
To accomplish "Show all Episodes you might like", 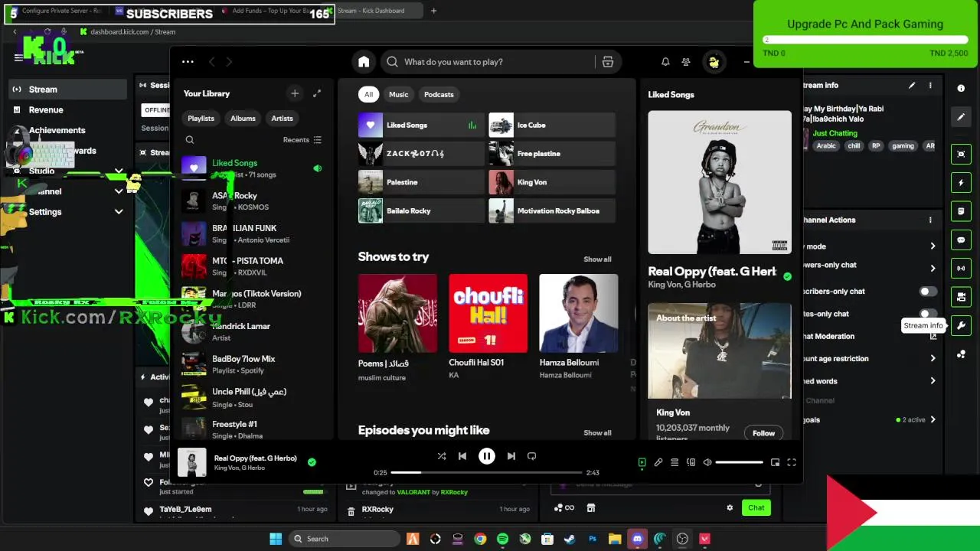I will tap(597, 433).
